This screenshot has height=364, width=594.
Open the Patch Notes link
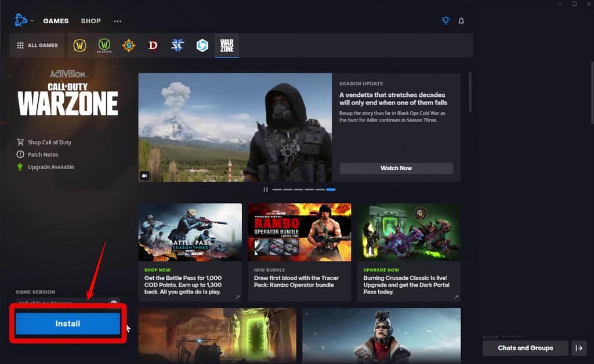43,154
